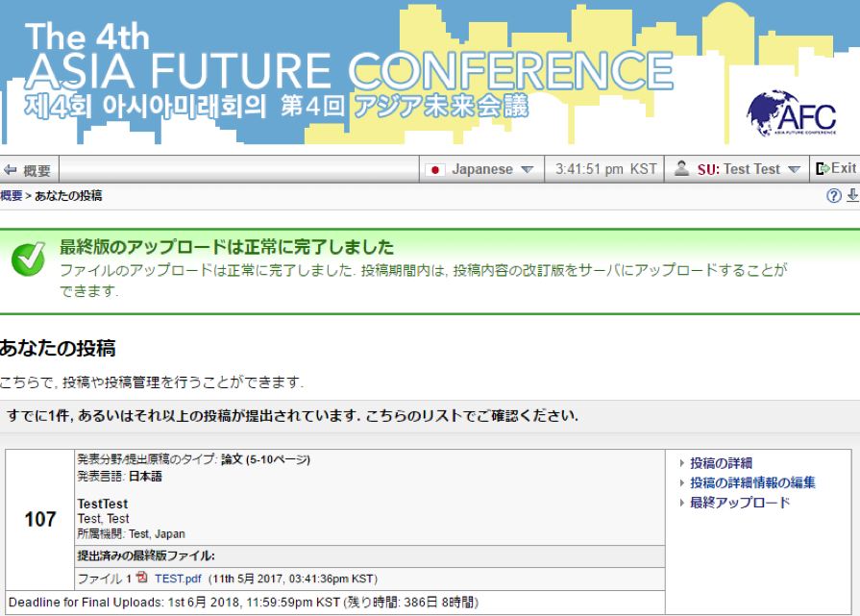Click the green success checkmark icon
Viewport: 860px width, 616px height.
[28, 258]
